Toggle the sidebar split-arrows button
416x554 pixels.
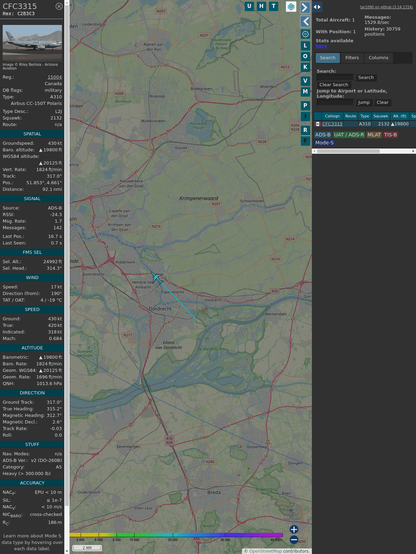(317, 7)
